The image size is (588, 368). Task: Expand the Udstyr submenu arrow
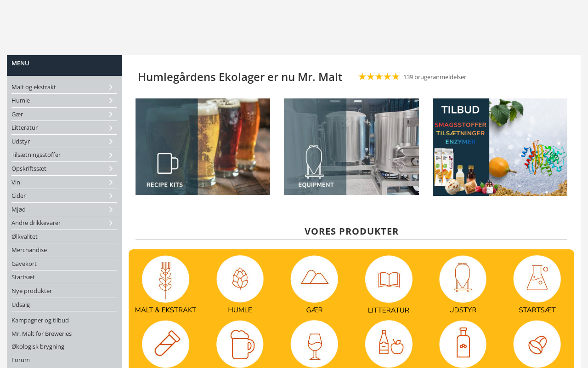[111, 141]
